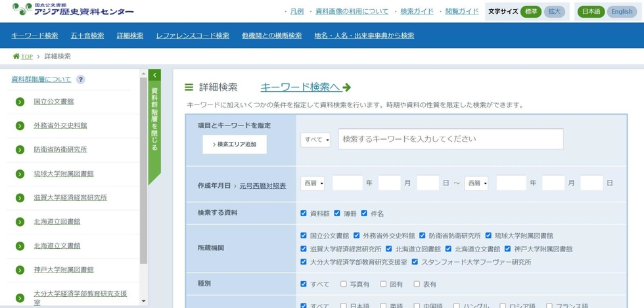
Task: Toggle the 件名 checkbox
Action: 364,213
